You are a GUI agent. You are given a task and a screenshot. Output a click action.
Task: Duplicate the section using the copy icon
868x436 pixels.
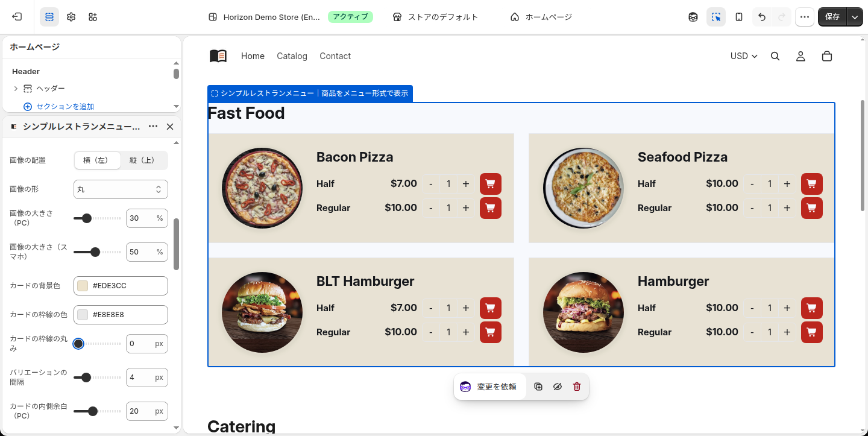tap(538, 387)
